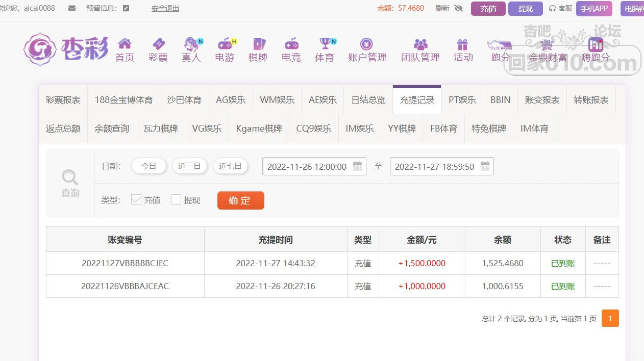Viewport: 644px width, 361px height.
Task: Switch to FB体育 tab
Action: click(x=443, y=128)
